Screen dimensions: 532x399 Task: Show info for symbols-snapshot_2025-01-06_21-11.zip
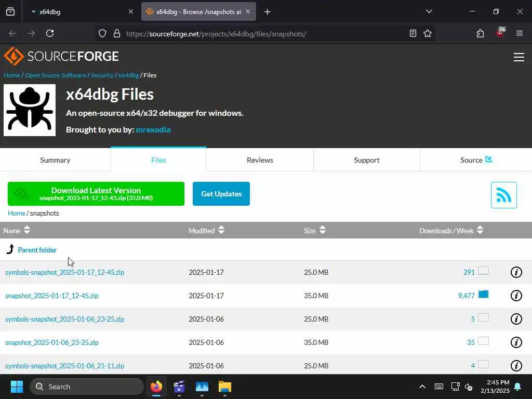(516, 366)
